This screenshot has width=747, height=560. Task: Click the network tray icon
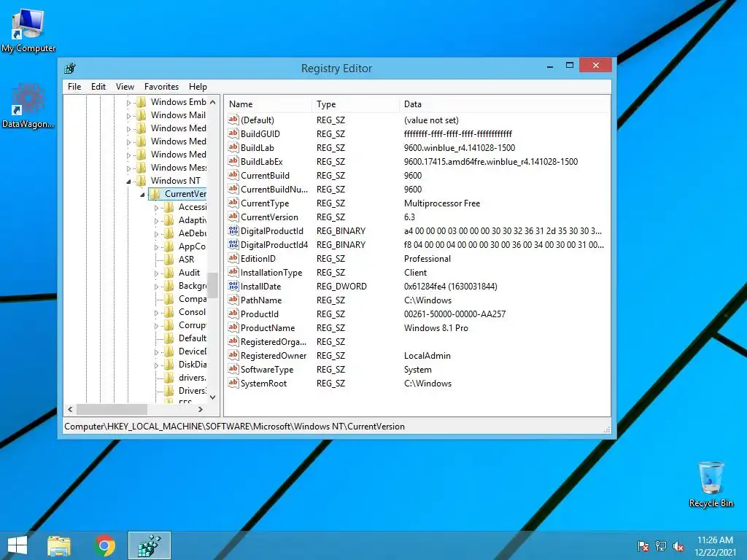click(x=661, y=546)
